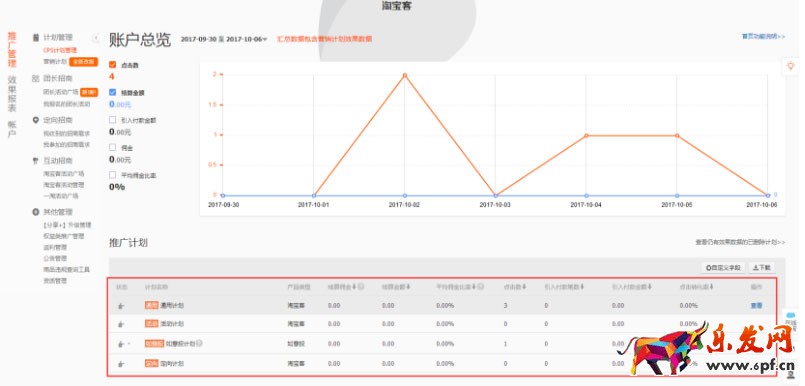Click the 互动招商 icon in sidebar
Viewport: 805px width, 386px height.
coord(35,161)
